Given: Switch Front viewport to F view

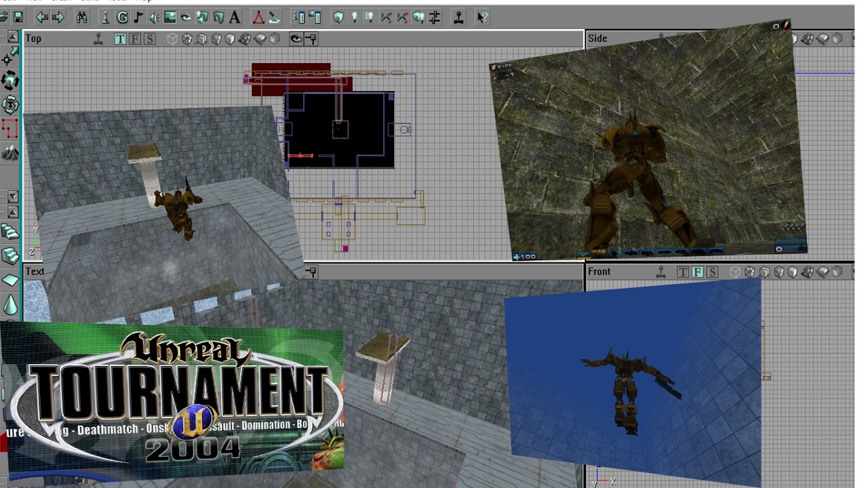Looking at the screenshot, I should pos(697,272).
